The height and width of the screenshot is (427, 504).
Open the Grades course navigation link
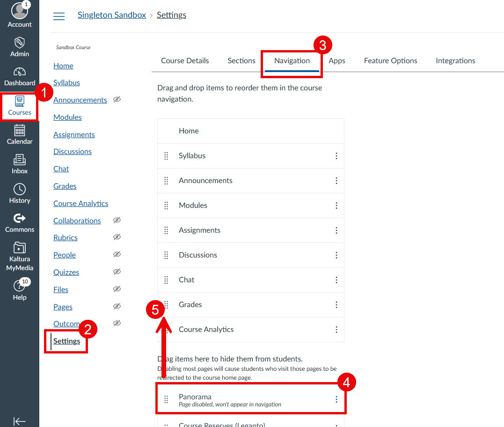point(65,186)
